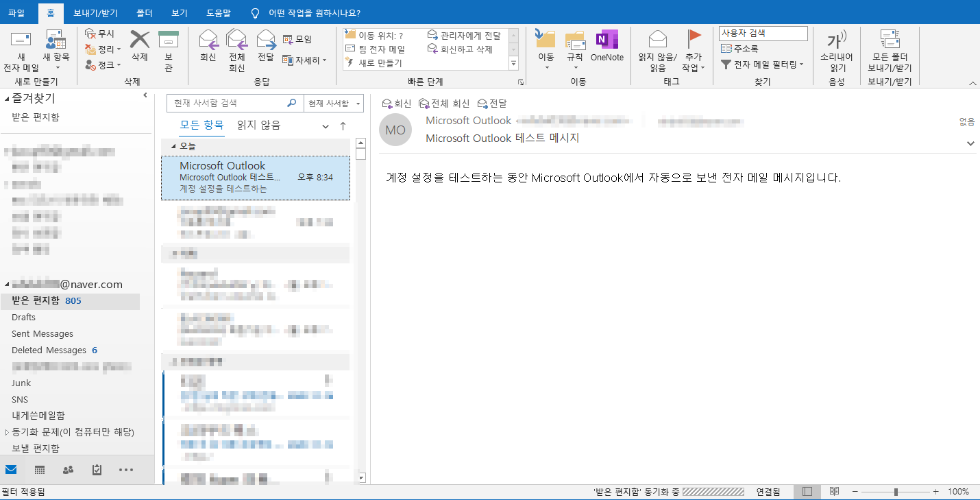
Task: Expand message header chevron in reading pane
Action: coord(970,143)
